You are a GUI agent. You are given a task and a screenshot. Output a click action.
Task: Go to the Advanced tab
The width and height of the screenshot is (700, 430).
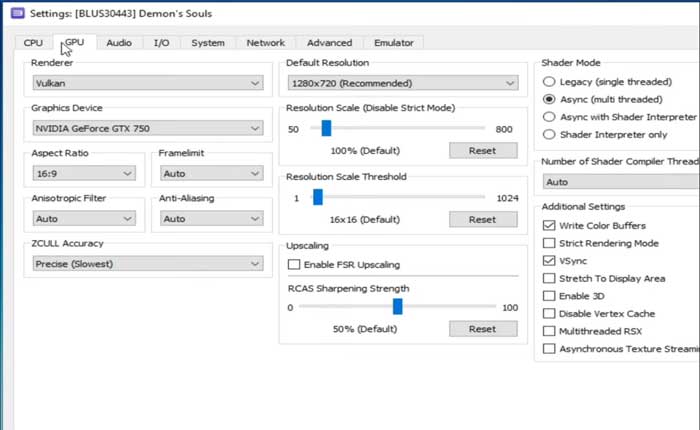point(329,43)
